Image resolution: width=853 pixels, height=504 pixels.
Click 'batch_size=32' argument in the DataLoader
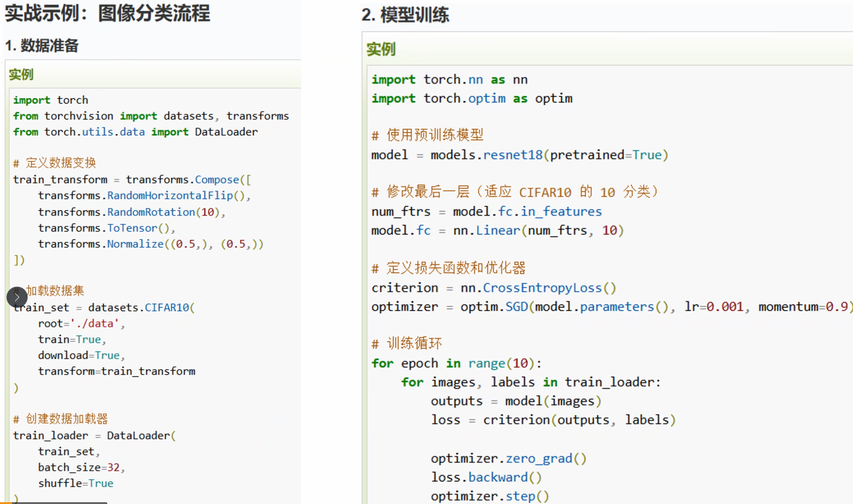[79, 467]
